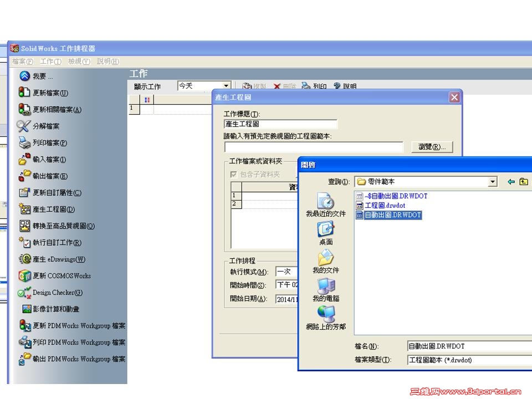Open the 工作(T) menu

point(50,62)
